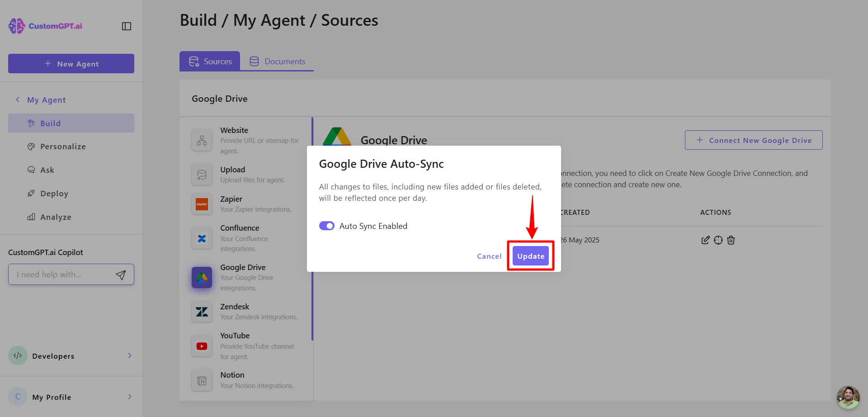
Task: Open the My Profile avatar circle
Action: click(x=18, y=397)
